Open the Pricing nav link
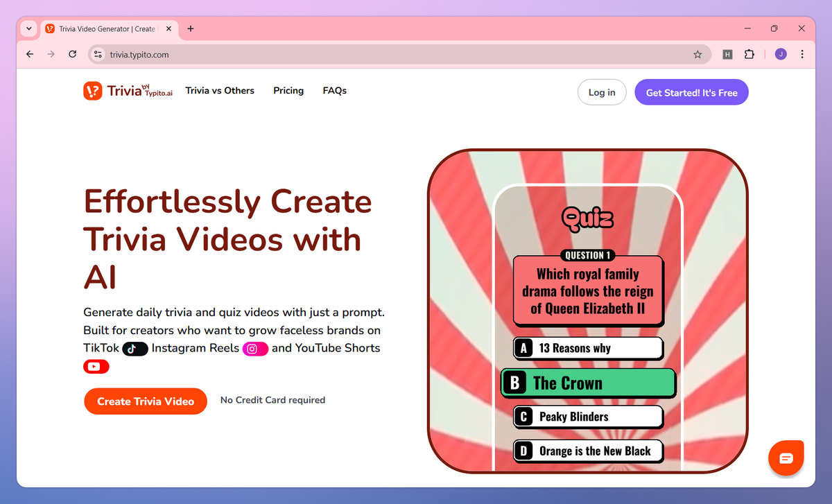832x504 pixels. 288,91
